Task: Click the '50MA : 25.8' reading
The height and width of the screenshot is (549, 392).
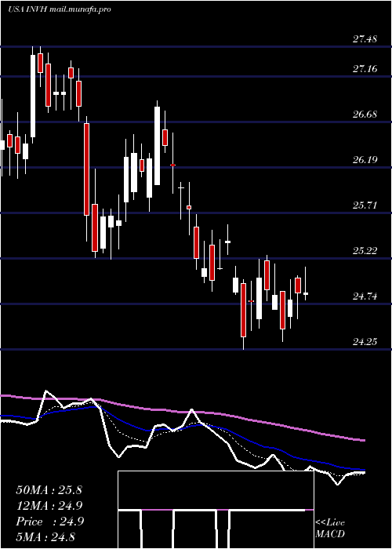Action: (x=49, y=490)
